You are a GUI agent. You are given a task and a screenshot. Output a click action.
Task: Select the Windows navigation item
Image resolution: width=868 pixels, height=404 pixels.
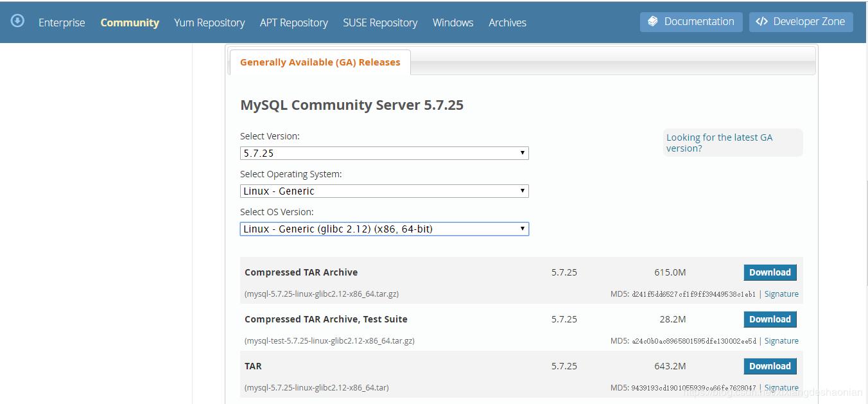click(x=453, y=22)
